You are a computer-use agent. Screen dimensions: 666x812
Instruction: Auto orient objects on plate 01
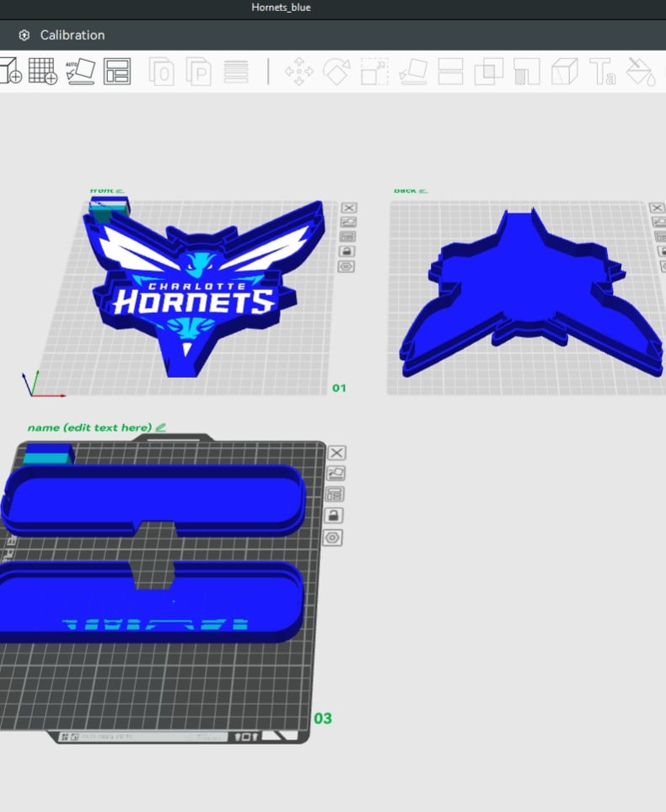[x=348, y=222]
